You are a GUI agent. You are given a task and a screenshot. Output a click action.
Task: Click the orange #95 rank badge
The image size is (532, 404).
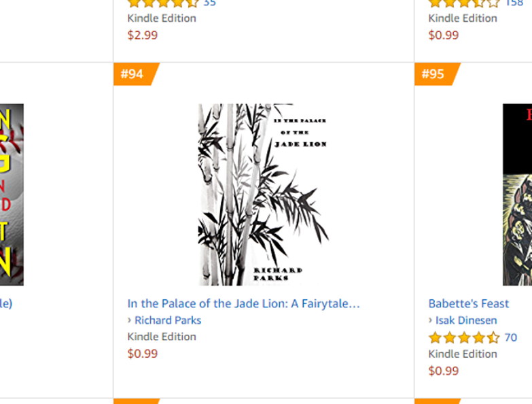433,74
